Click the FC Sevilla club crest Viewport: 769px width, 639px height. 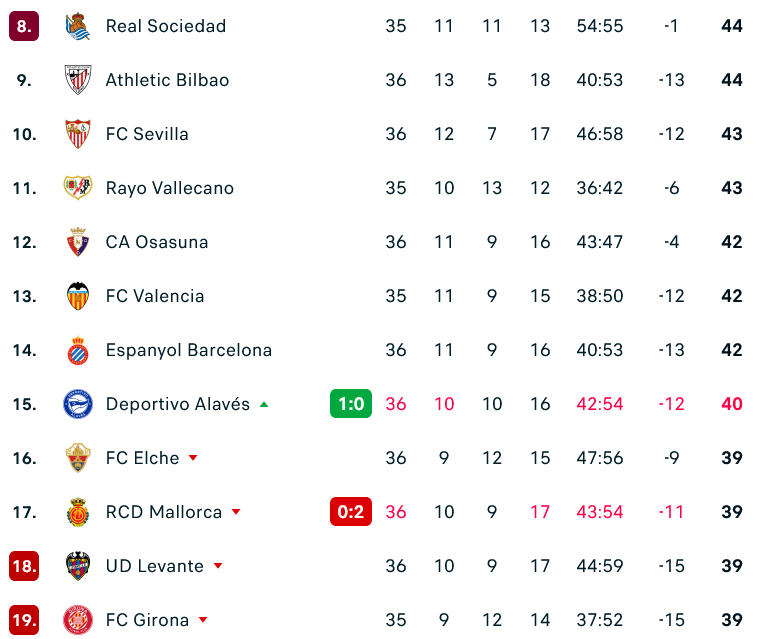pyautogui.click(x=78, y=134)
